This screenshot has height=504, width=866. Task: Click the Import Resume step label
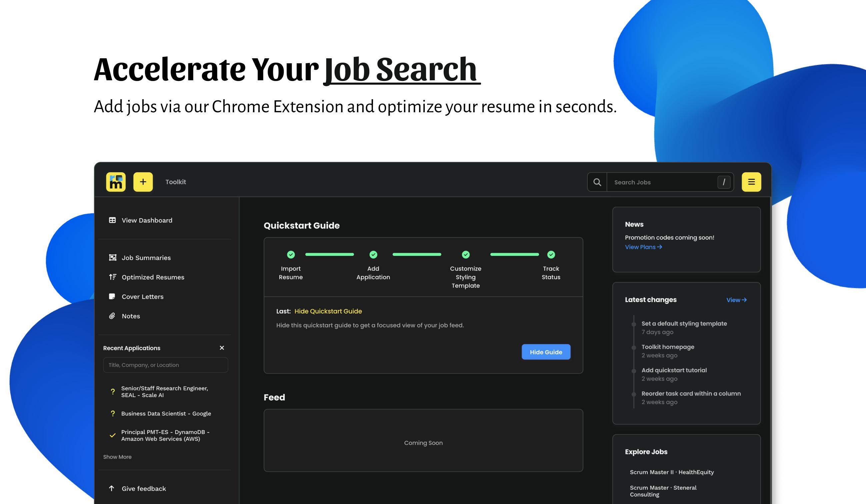pyautogui.click(x=291, y=272)
